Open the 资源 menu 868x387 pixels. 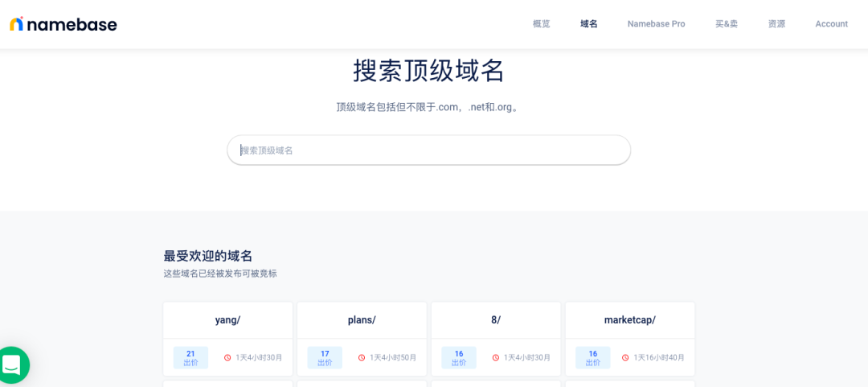pos(776,24)
